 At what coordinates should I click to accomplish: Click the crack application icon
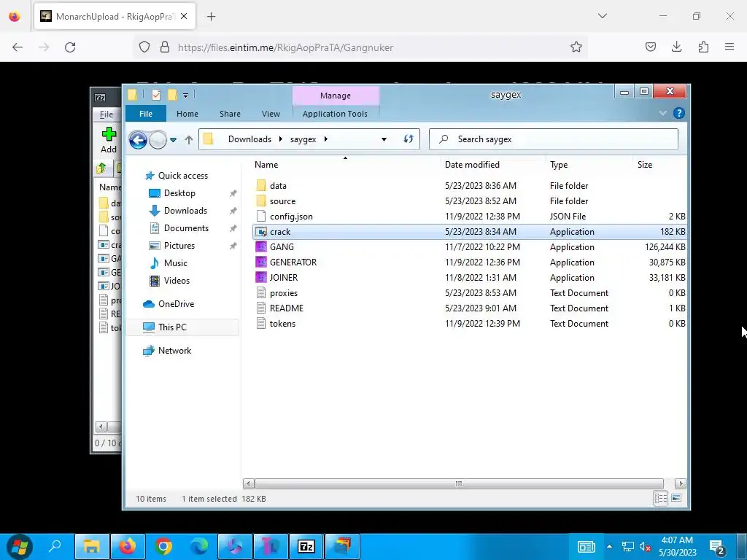click(261, 232)
